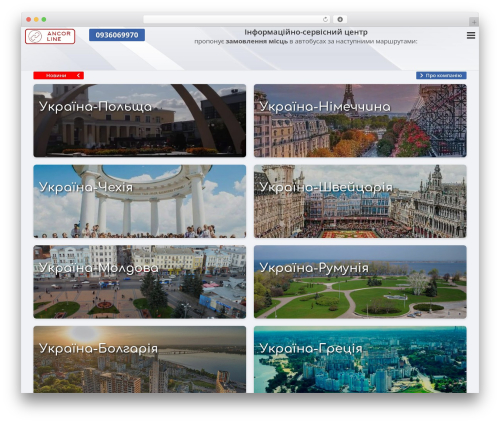Click the Інформаційно-сервісний центр heading

(306, 32)
